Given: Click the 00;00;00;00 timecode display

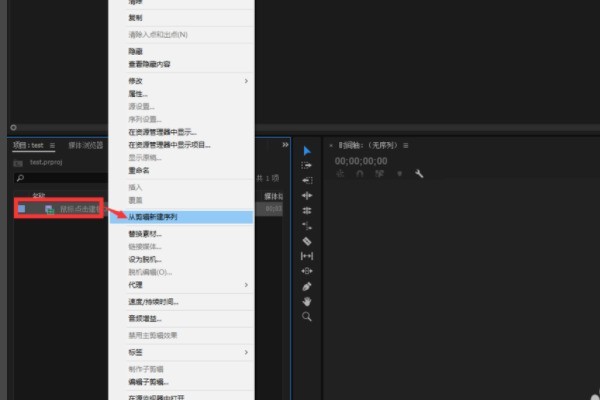Looking at the screenshot, I should tap(362, 160).
